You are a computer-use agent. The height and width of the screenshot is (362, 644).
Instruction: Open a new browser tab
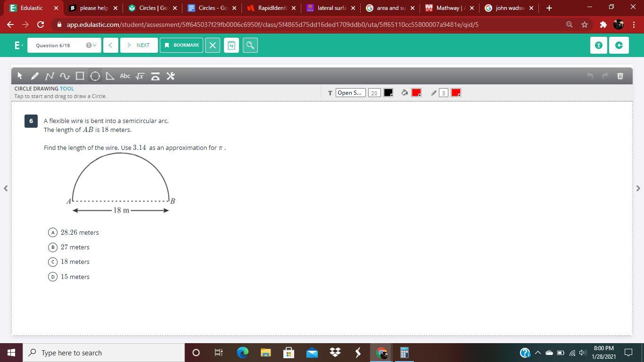pos(549,8)
